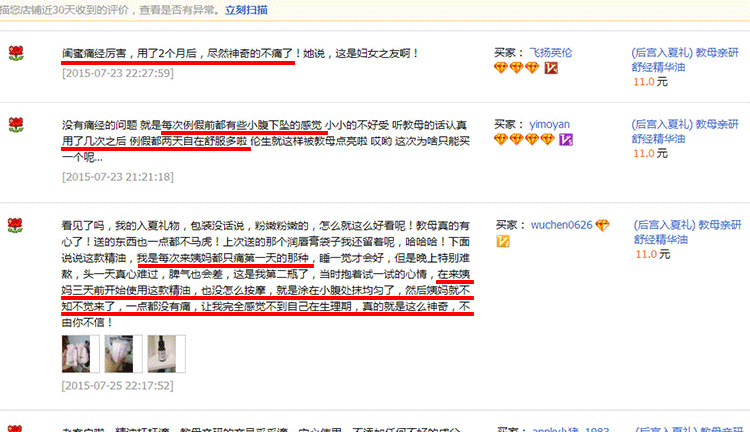Open second review photo thumbnail
Viewport: 750px width, 432px height.
click(123, 354)
